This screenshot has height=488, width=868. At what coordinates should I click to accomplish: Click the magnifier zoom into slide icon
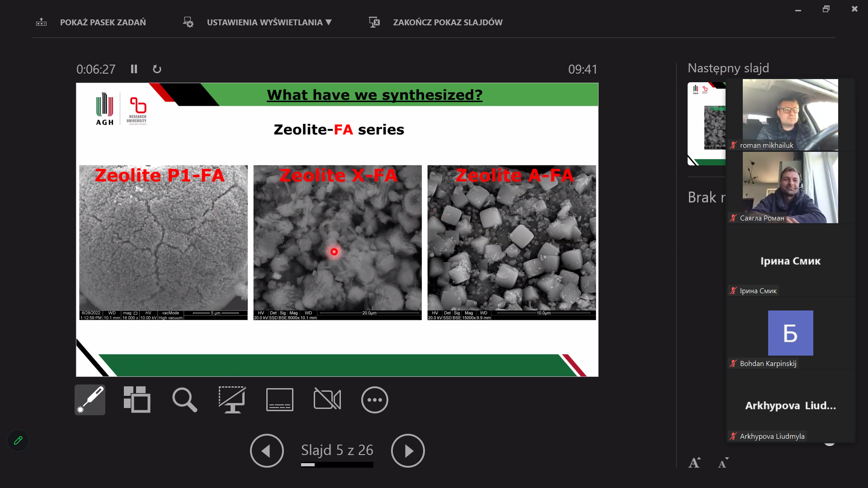pos(184,400)
